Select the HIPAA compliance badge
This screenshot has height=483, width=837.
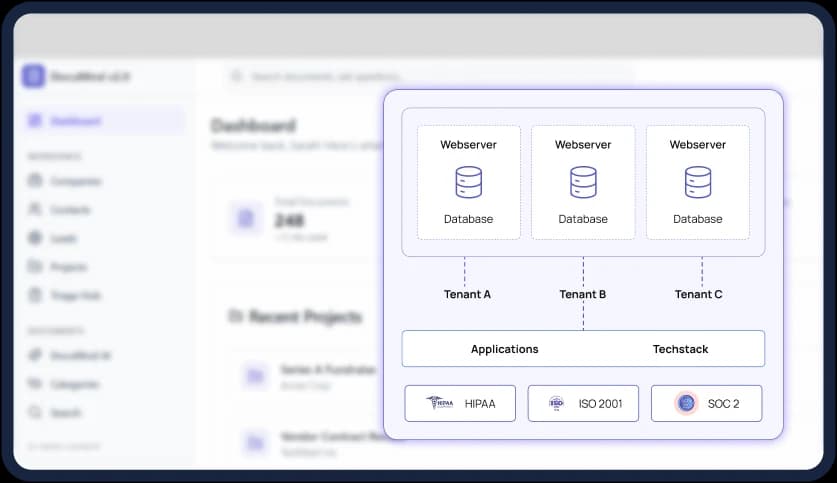pos(460,403)
